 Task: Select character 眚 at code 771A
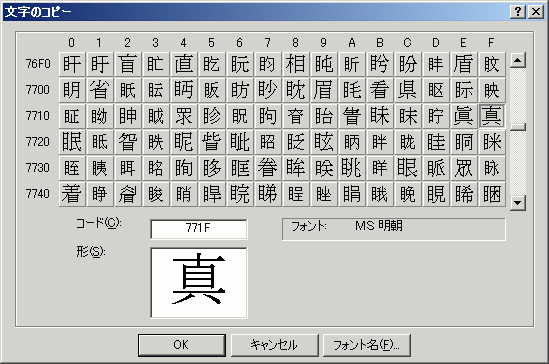352,116
